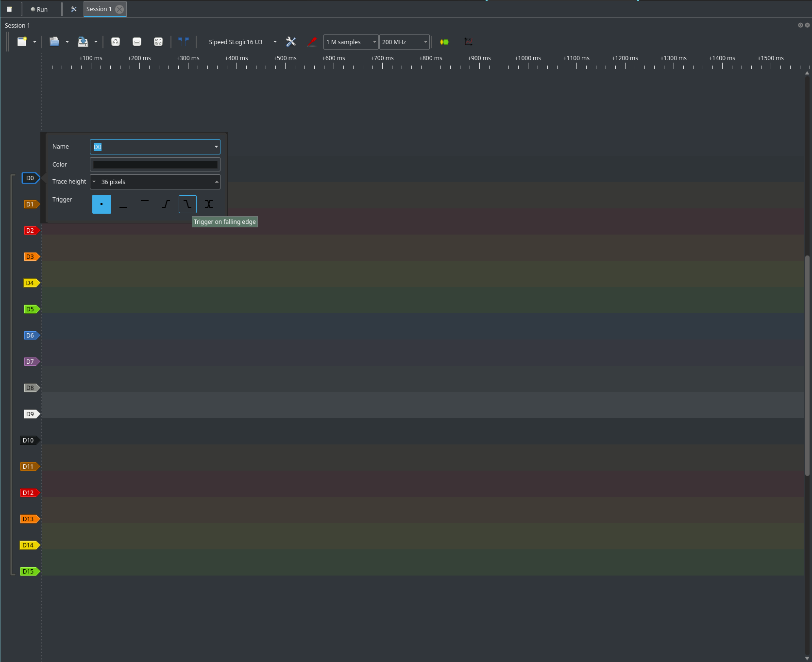The width and height of the screenshot is (812, 662).
Task: Select trigger on low level
Action: click(x=123, y=204)
